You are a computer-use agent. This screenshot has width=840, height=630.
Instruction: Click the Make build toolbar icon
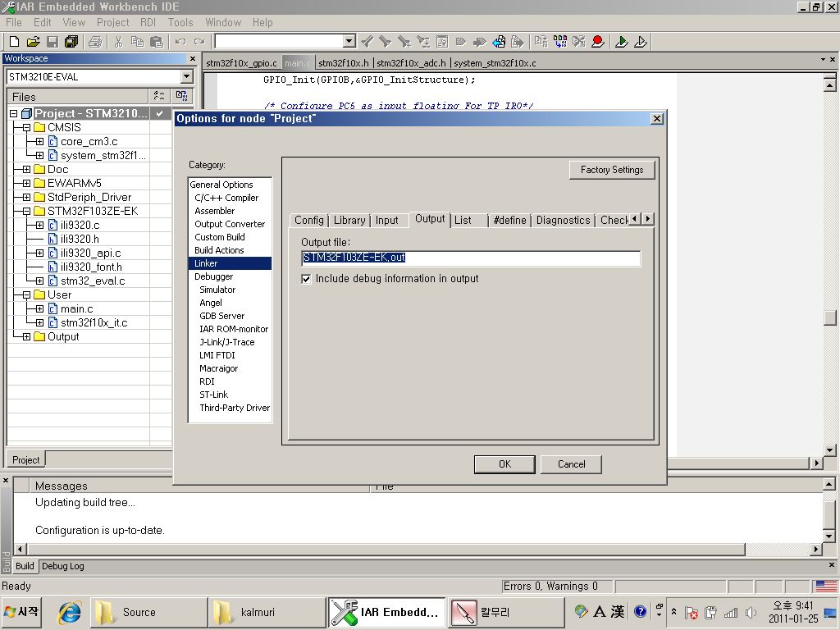[560, 41]
